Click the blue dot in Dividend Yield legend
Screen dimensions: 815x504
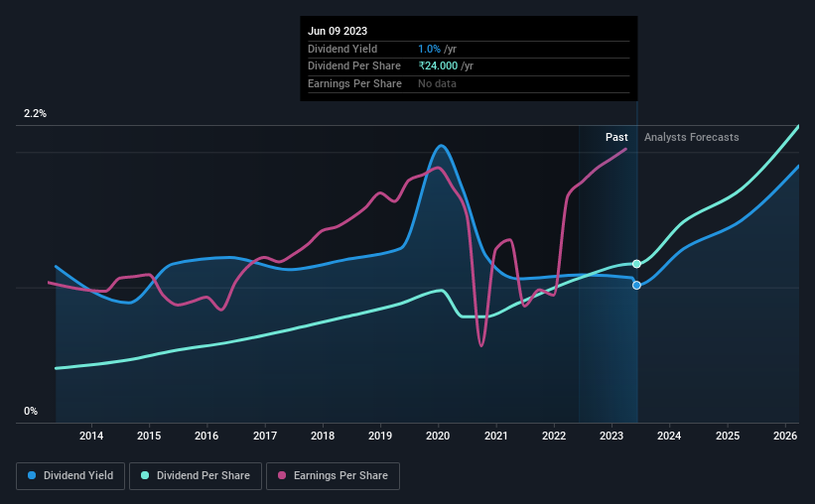(x=32, y=475)
